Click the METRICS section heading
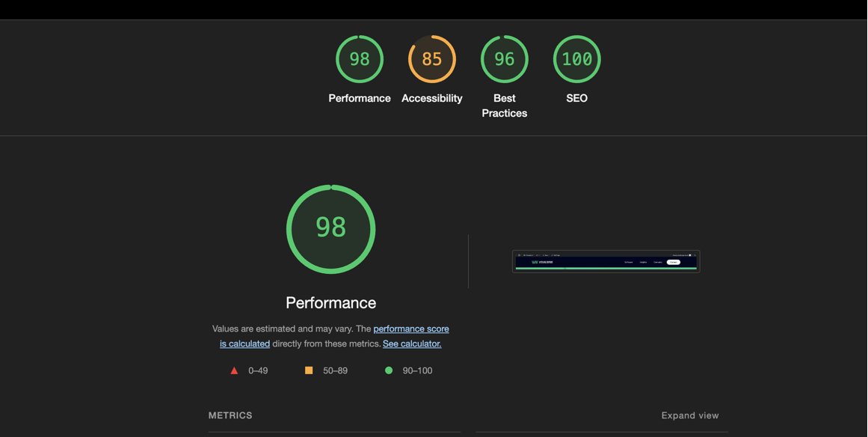This screenshot has width=868, height=437. pyautogui.click(x=230, y=415)
